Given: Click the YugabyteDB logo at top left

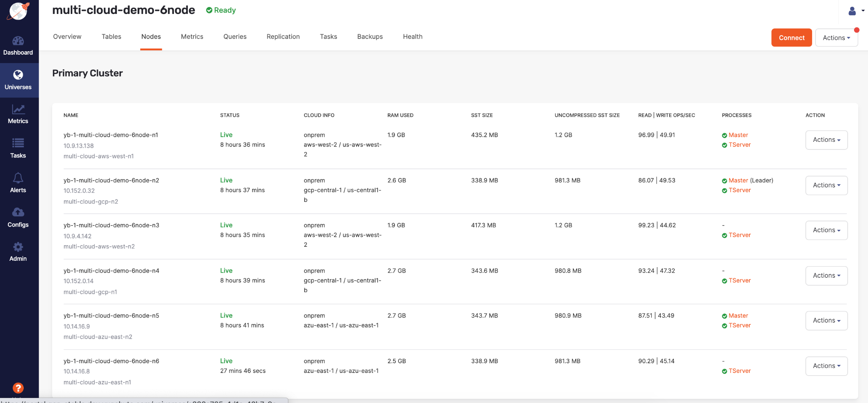Looking at the screenshot, I should (x=19, y=11).
